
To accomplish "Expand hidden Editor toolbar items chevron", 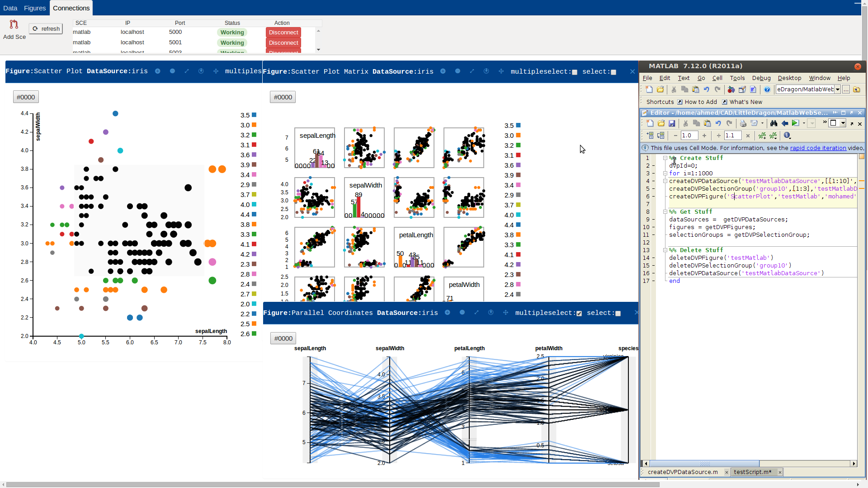I will pyautogui.click(x=825, y=122).
